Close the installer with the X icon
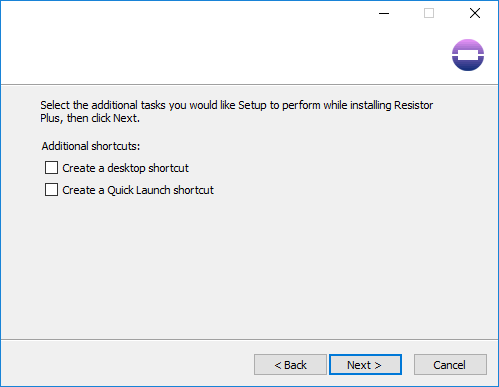 pyautogui.click(x=475, y=13)
